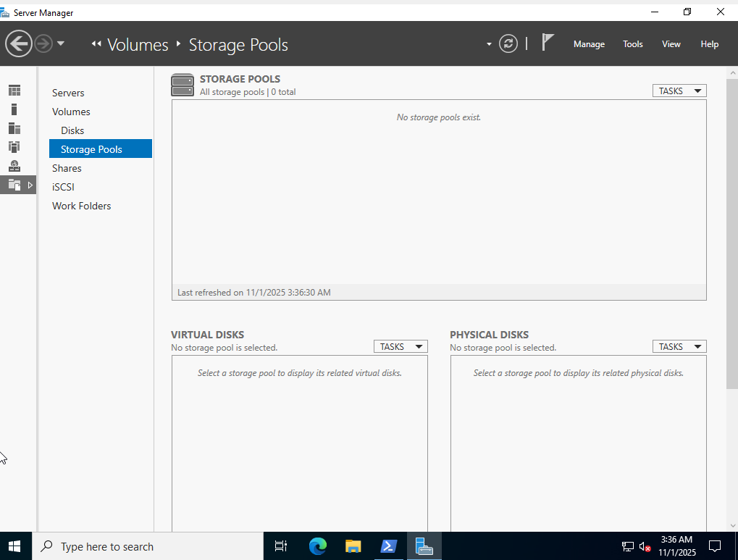Open the Physical Disks TASKS dropdown
Viewport: 738px width, 560px height.
pos(679,346)
